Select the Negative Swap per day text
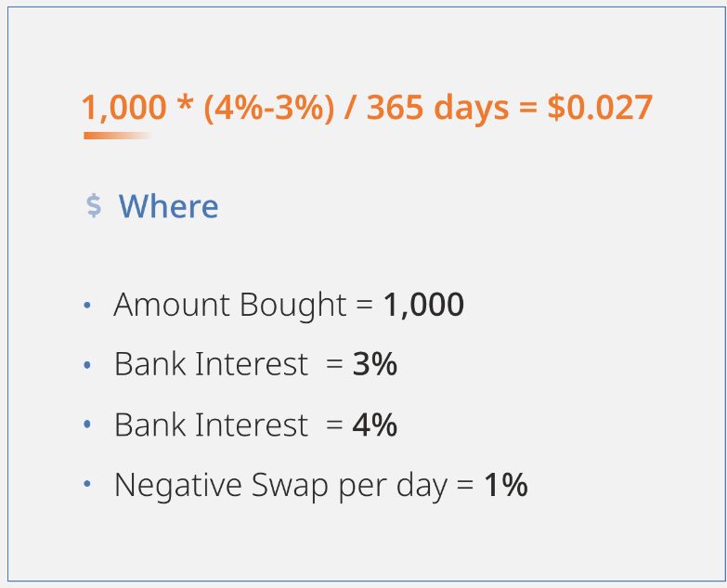 281,486
